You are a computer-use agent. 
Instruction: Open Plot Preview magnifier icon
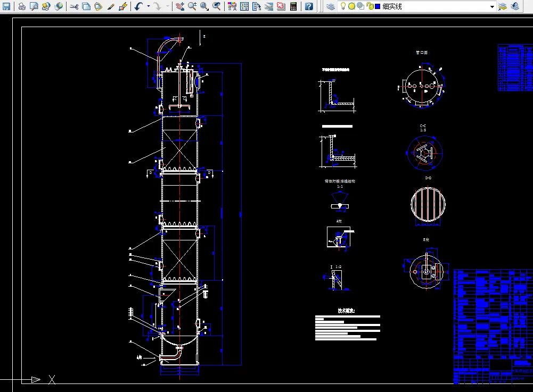34,6
